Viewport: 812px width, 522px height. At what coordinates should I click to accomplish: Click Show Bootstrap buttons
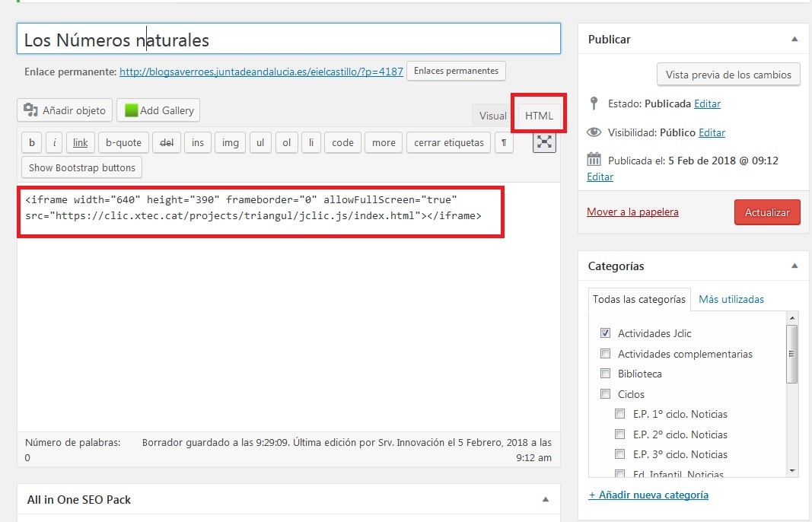pos(82,167)
